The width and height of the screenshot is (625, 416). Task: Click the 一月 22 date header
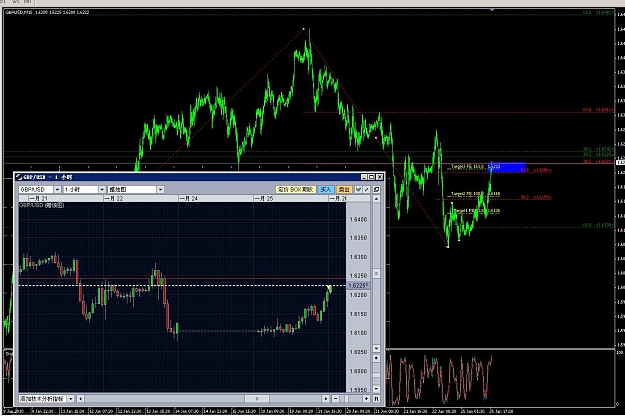click(113, 198)
